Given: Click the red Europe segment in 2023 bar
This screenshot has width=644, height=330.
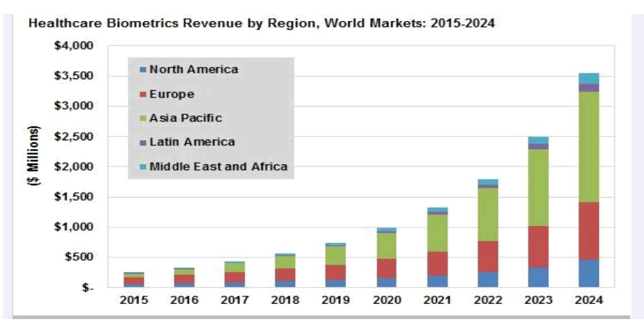Looking at the screenshot, I should pyautogui.click(x=538, y=246).
